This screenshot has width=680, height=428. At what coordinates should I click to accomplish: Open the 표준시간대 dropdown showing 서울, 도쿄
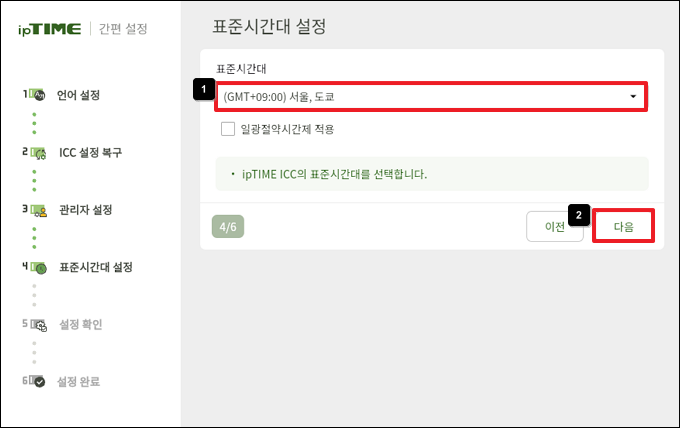tap(431, 96)
